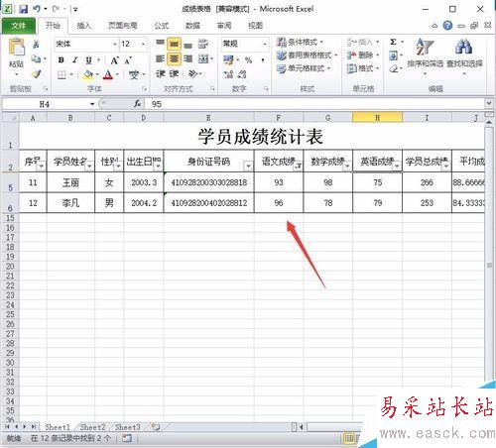Viewport: 496px width, 448px height.
Task: Open the font name dropdown
Action: 115,44
